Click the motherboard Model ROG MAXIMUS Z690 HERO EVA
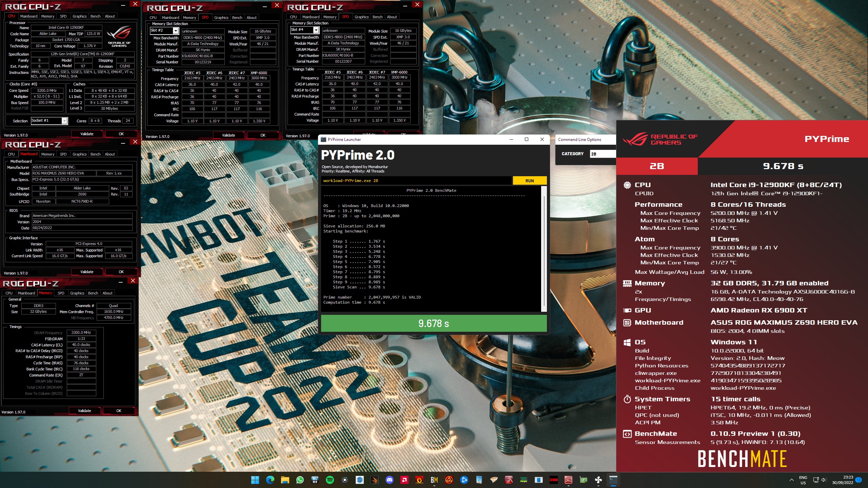 (63, 173)
